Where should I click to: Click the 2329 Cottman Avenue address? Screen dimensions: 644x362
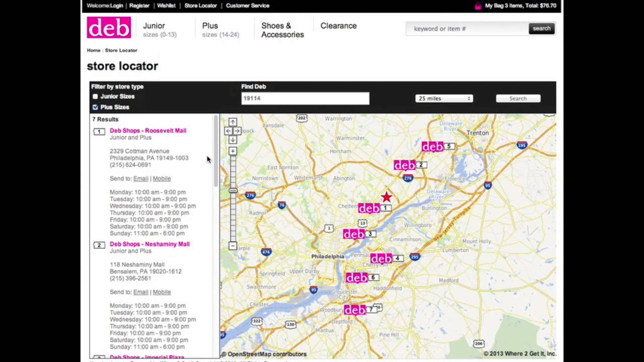coord(139,151)
